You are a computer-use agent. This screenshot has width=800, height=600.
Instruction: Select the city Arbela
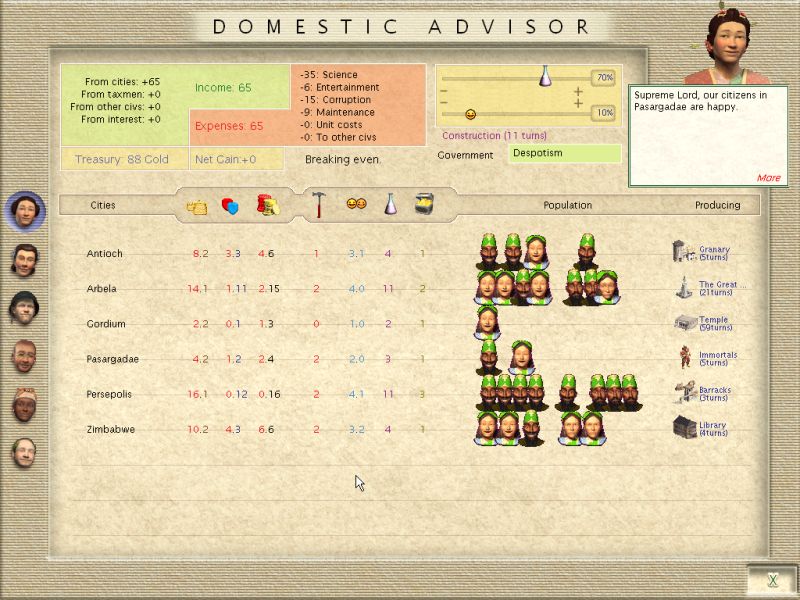coord(101,289)
